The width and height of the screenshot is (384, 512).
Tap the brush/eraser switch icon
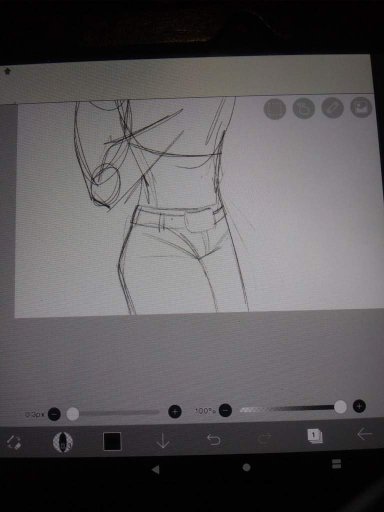[x=14, y=443]
